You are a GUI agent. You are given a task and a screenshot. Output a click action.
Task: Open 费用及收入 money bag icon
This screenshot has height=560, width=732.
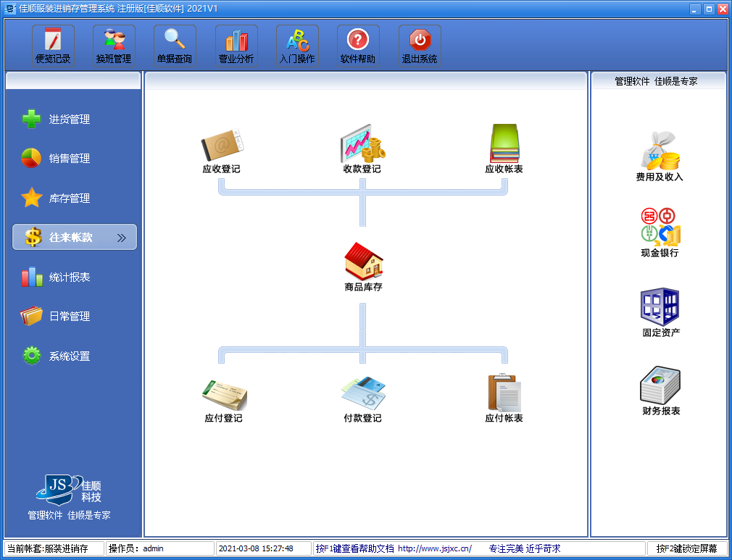click(x=660, y=157)
